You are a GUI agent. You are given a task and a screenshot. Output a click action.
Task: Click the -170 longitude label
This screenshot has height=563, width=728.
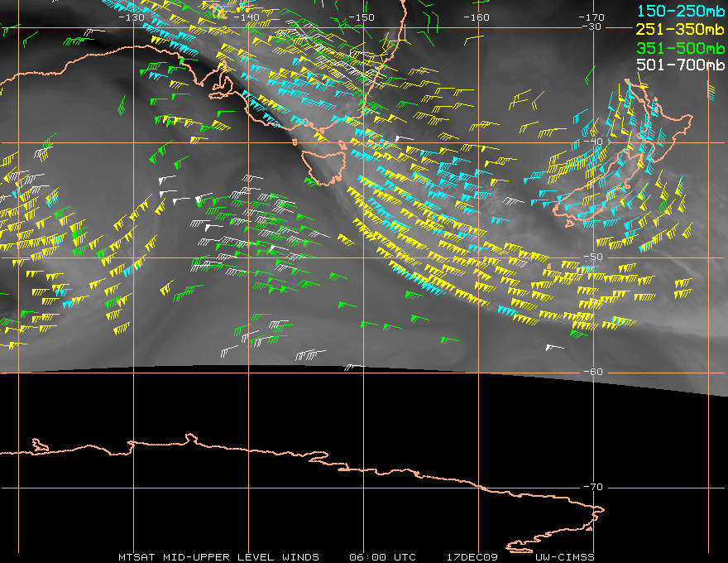coord(591,17)
